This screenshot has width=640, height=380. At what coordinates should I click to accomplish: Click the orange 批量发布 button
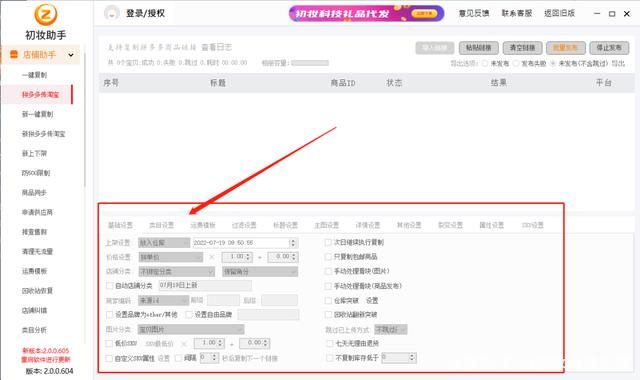(566, 48)
